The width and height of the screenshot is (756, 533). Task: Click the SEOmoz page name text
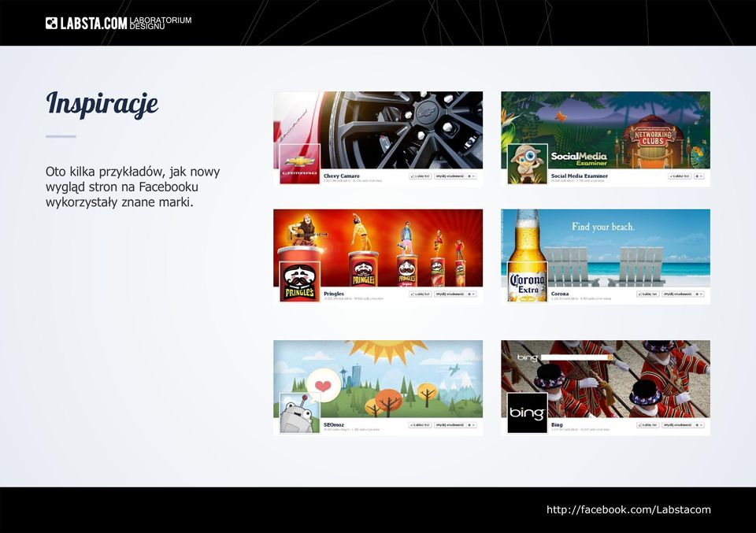(x=334, y=424)
